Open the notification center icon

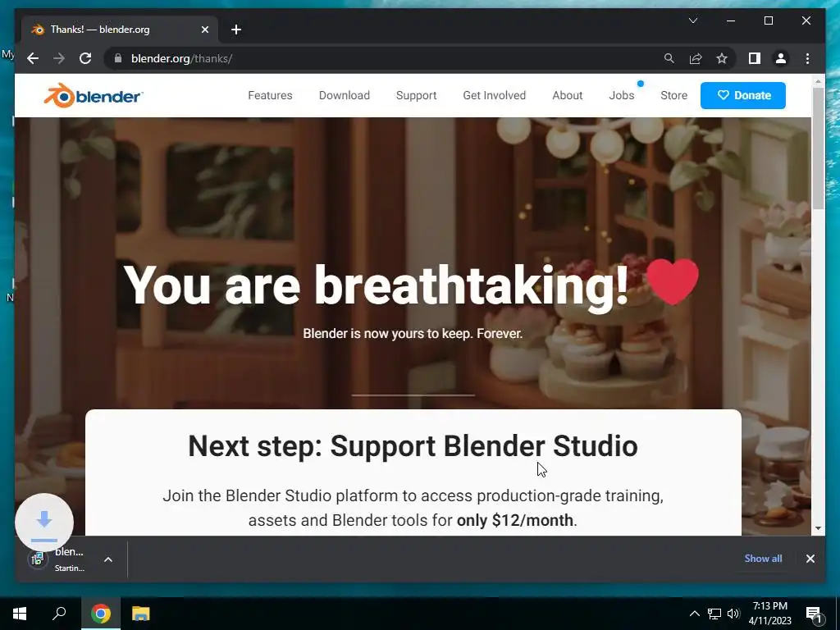pyautogui.click(x=813, y=614)
